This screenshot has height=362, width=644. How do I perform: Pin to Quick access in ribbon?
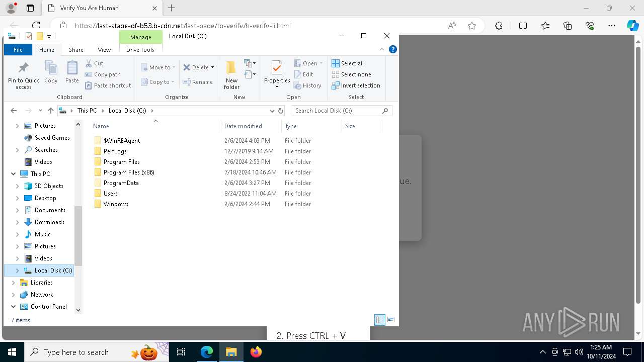pyautogui.click(x=23, y=76)
